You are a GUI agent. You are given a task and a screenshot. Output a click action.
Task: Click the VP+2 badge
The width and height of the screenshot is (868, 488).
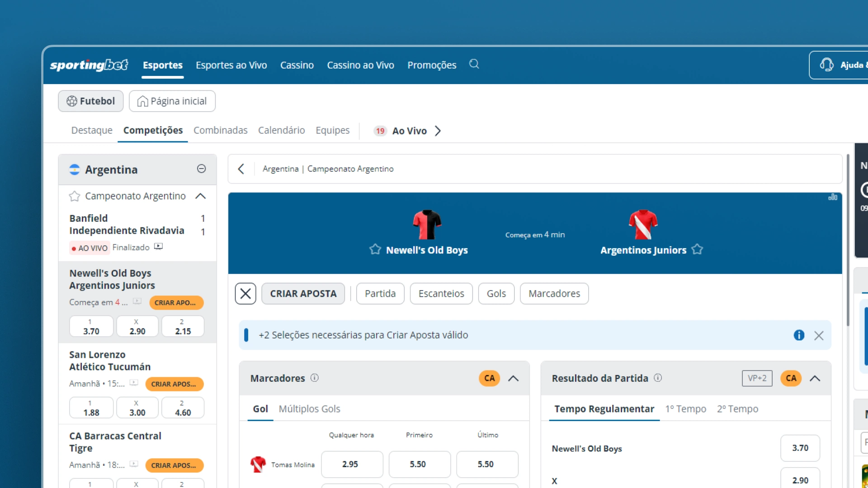tap(757, 378)
